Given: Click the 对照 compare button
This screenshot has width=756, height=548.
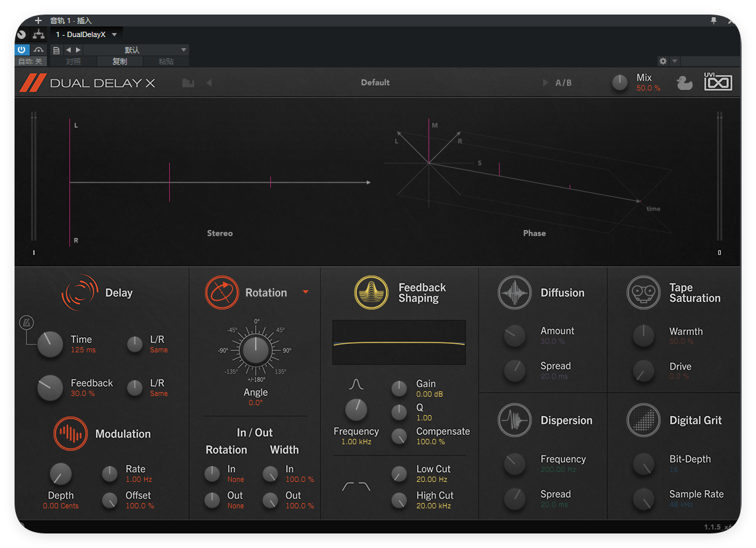Looking at the screenshot, I should [x=73, y=61].
